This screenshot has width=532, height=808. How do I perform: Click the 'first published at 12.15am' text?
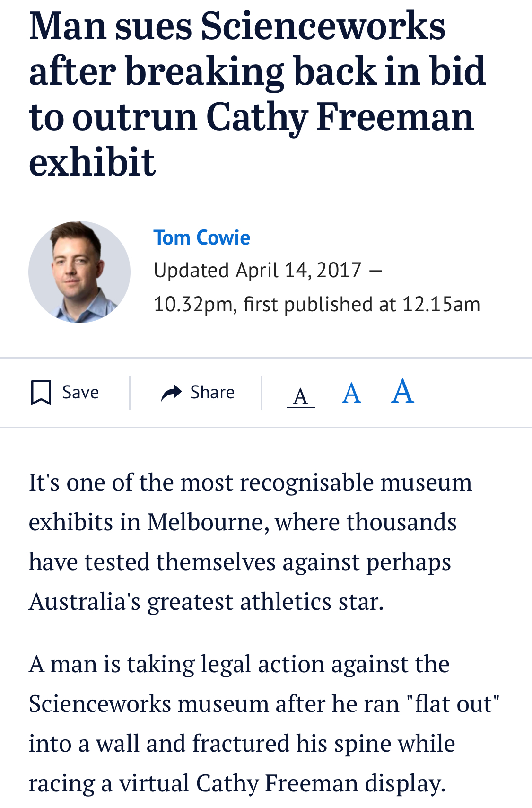[361, 304]
